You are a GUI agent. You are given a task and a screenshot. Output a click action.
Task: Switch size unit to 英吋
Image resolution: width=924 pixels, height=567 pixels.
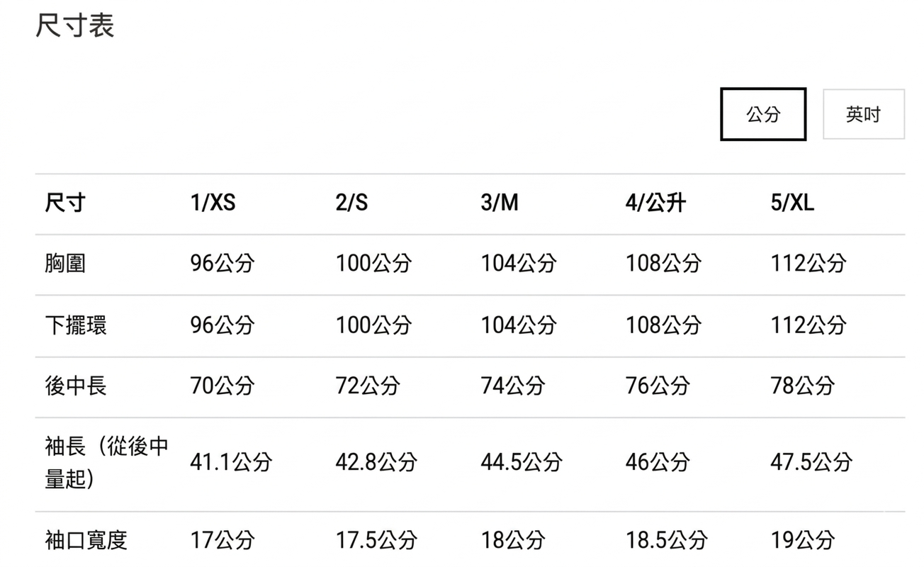(863, 114)
